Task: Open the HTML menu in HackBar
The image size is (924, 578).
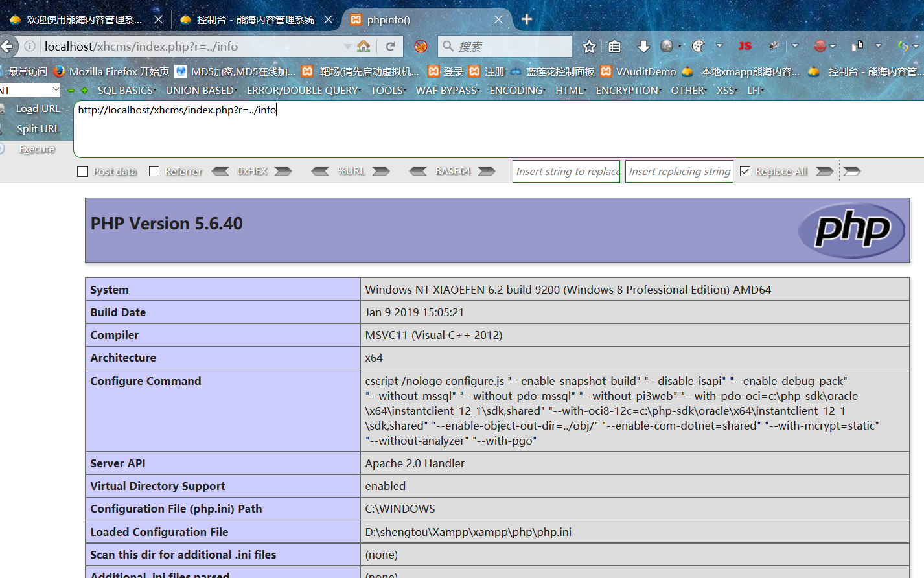Action: point(571,90)
